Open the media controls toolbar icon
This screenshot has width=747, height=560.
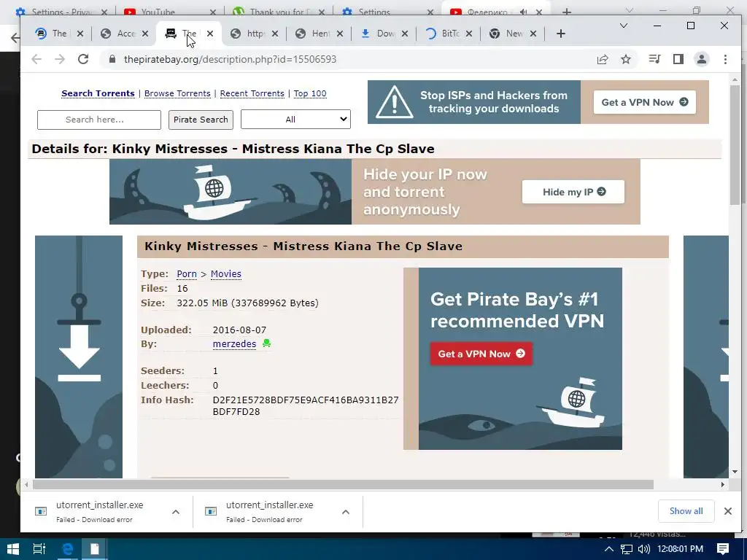[x=654, y=59]
